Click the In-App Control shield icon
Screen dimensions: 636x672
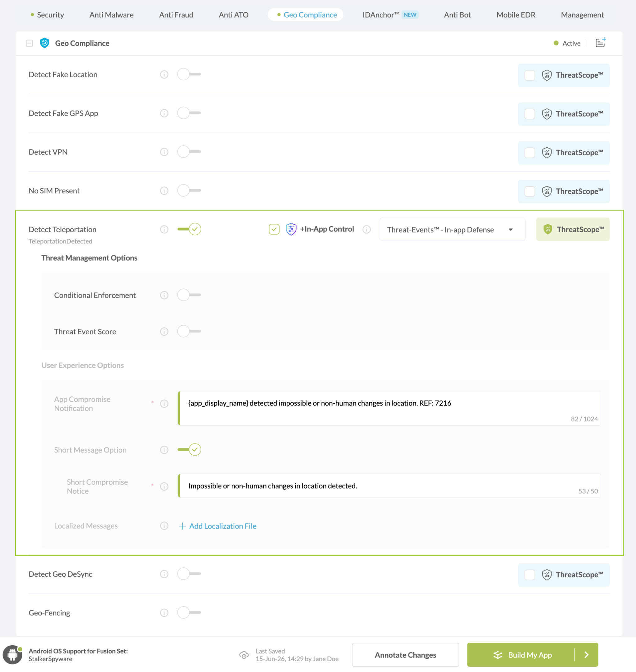pyautogui.click(x=291, y=229)
